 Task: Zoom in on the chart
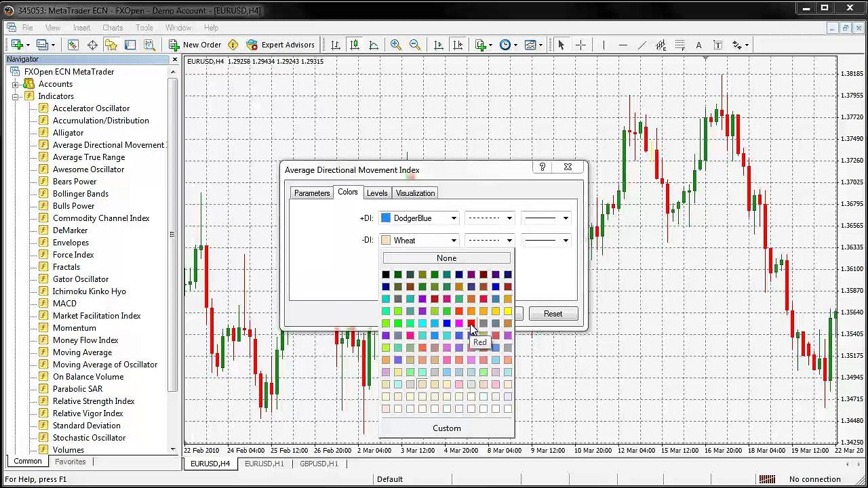click(x=396, y=45)
